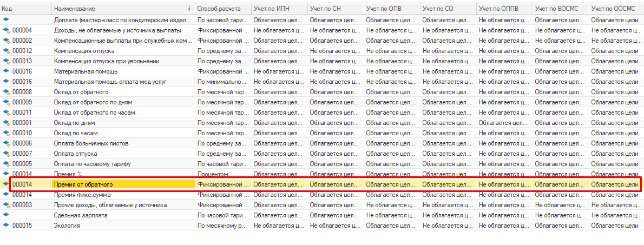Click the Учет по ИПН column header

[280, 8]
